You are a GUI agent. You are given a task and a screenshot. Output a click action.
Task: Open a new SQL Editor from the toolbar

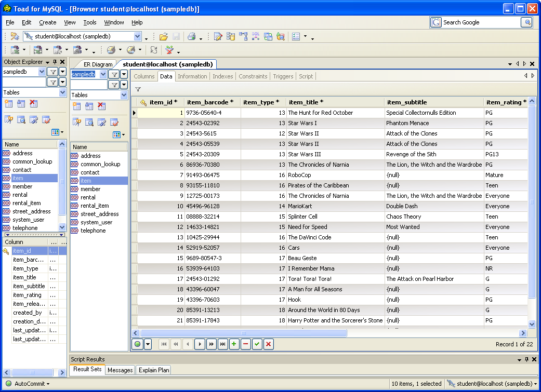pyautogui.click(x=217, y=36)
